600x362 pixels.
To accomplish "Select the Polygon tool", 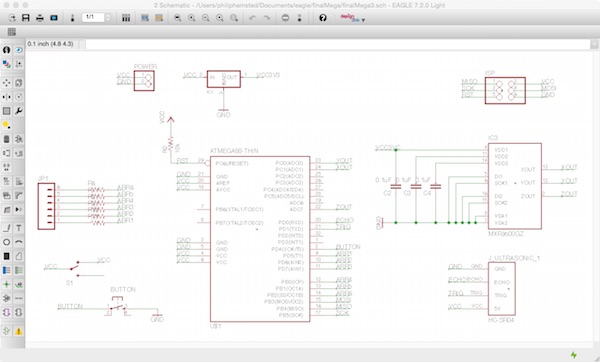I will point(18,256).
